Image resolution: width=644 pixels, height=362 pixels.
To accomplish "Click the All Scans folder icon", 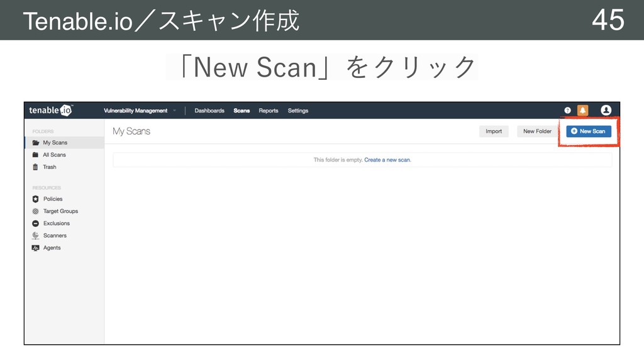I will pos(35,155).
